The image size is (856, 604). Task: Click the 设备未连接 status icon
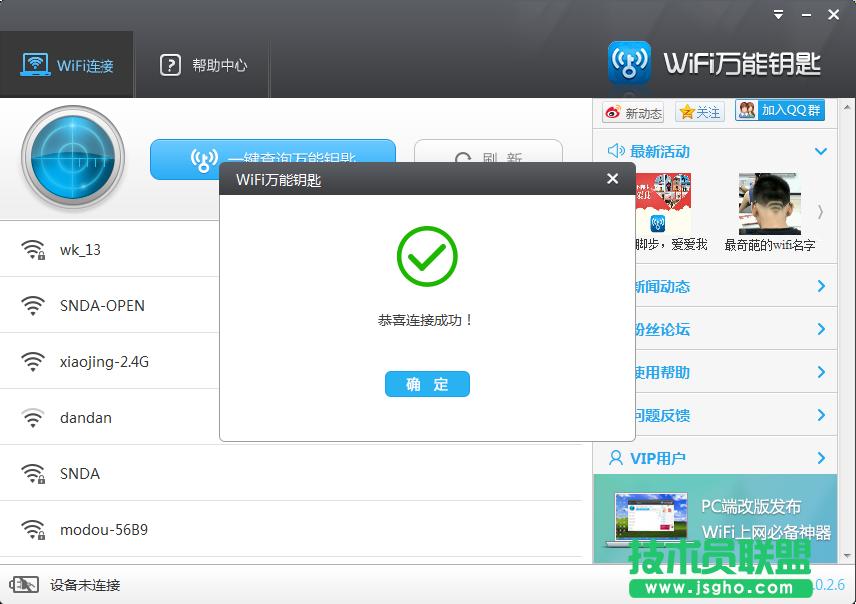25,586
